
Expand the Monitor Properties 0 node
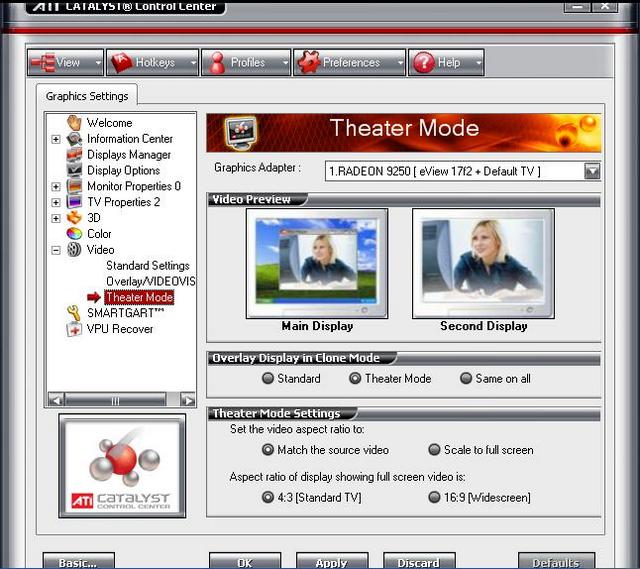click(x=56, y=187)
